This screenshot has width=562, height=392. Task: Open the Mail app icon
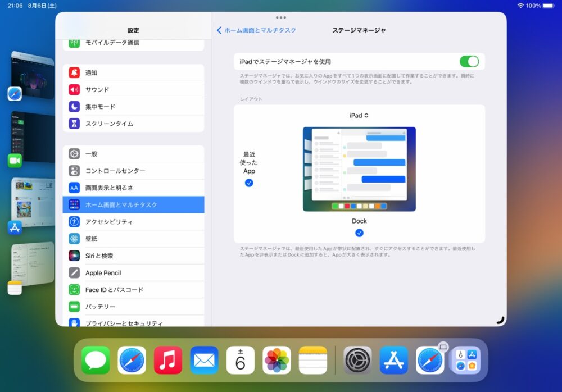tap(204, 360)
